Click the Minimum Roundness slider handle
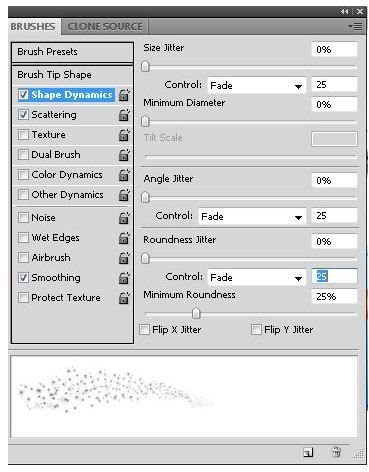This screenshot has width=369, height=472. click(x=196, y=313)
